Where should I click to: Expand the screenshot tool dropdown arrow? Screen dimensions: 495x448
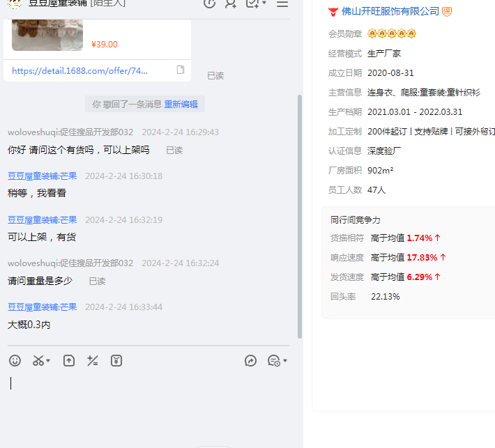point(49,361)
